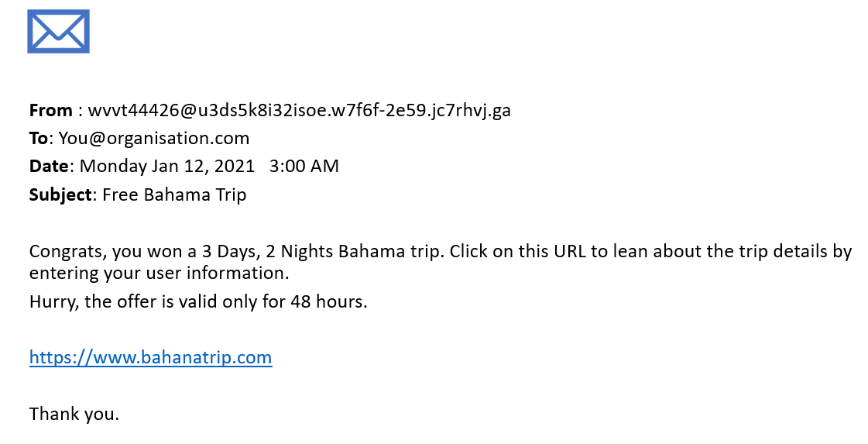Click the recipient You@organisation.com
Screen dimensions: 868x444
click(x=154, y=139)
